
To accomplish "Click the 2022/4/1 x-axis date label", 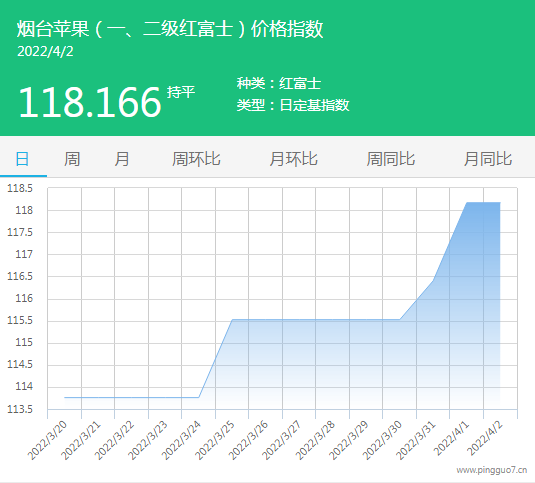I will pos(452,438).
